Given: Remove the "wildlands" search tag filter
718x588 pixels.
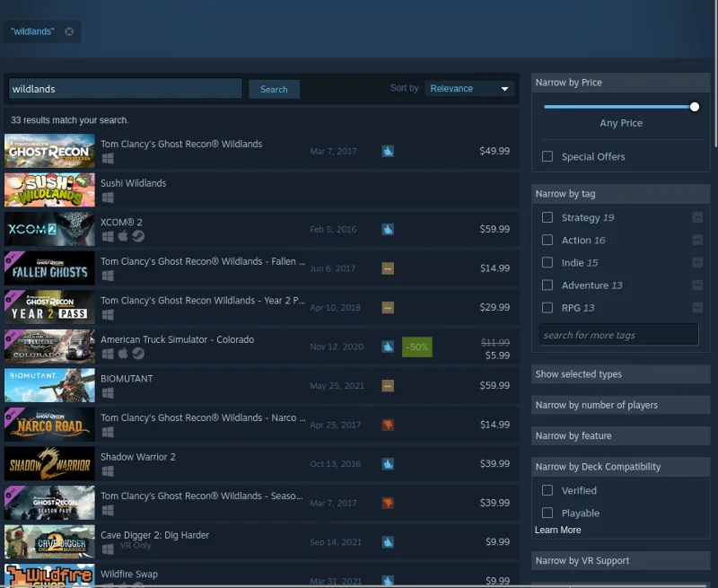Looking at the screenshot, I should (x=69, y=31).
